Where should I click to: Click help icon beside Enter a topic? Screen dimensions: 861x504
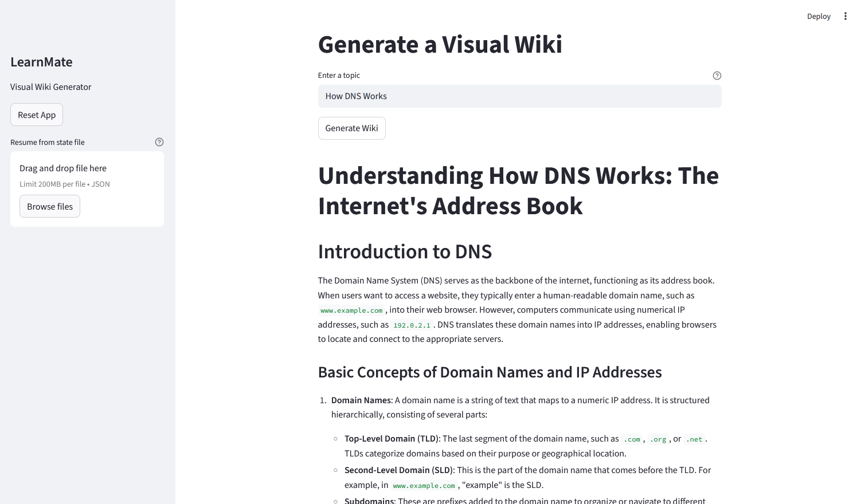(x=717, y=76)
